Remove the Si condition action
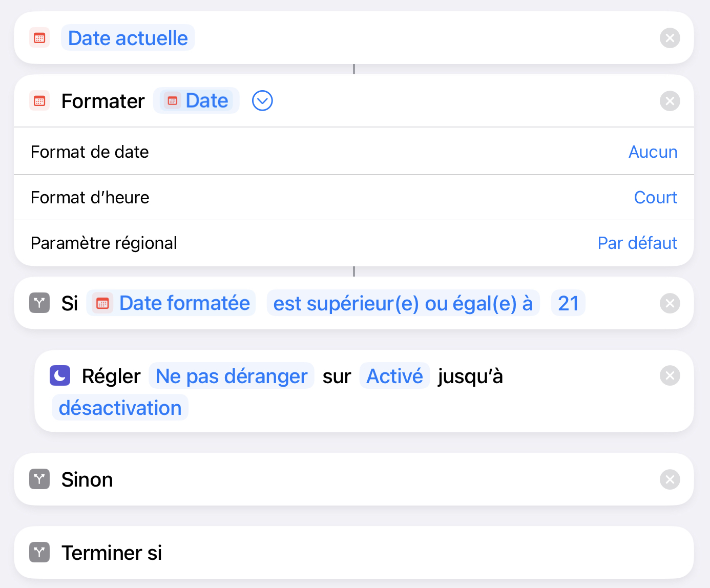Viewport: 710px width, 588px height. point(670,303)
